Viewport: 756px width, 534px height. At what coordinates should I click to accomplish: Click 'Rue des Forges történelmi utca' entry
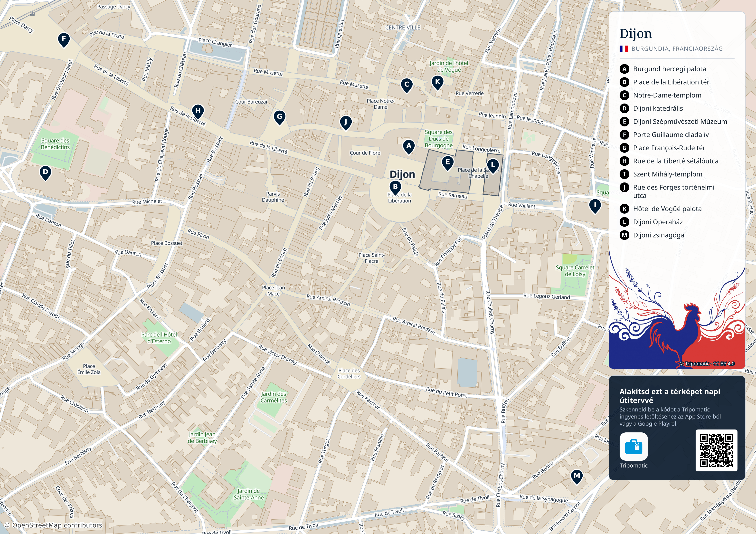[674, 191]
